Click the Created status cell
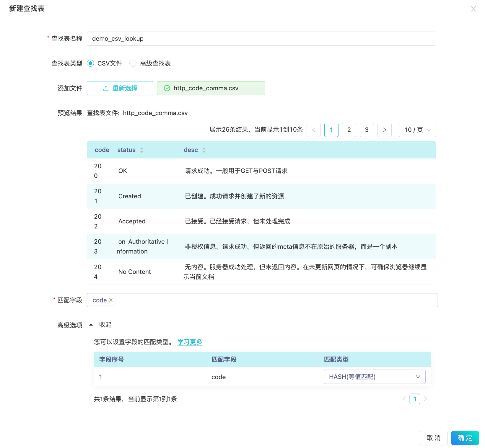485x448 pixels. pos(129,196)
